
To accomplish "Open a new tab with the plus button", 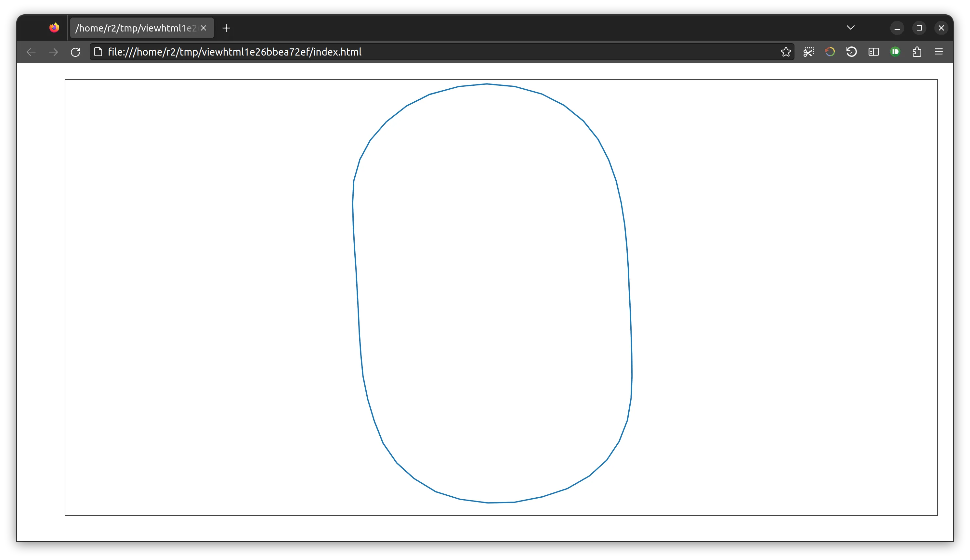I will (226, 28).
